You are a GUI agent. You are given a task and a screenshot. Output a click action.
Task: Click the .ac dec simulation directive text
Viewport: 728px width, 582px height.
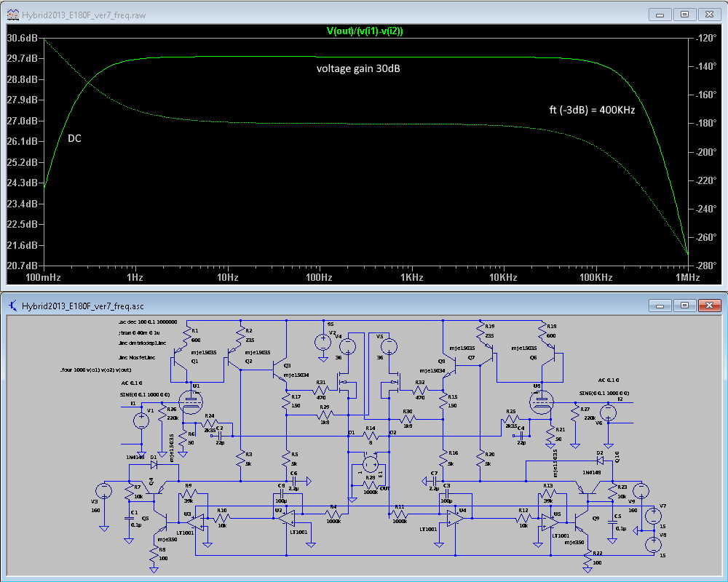147,321
